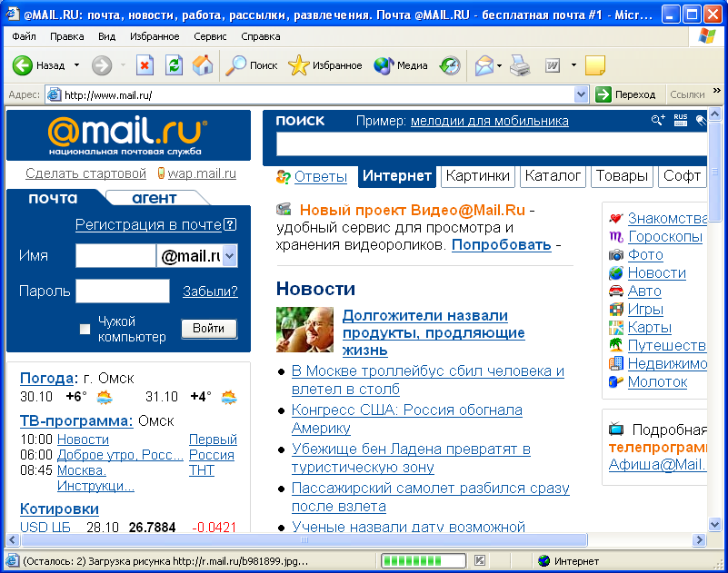Viewport: 728px width, 573px height.
Task: Click the Недвижимость building icon
Action: [615, 363]
